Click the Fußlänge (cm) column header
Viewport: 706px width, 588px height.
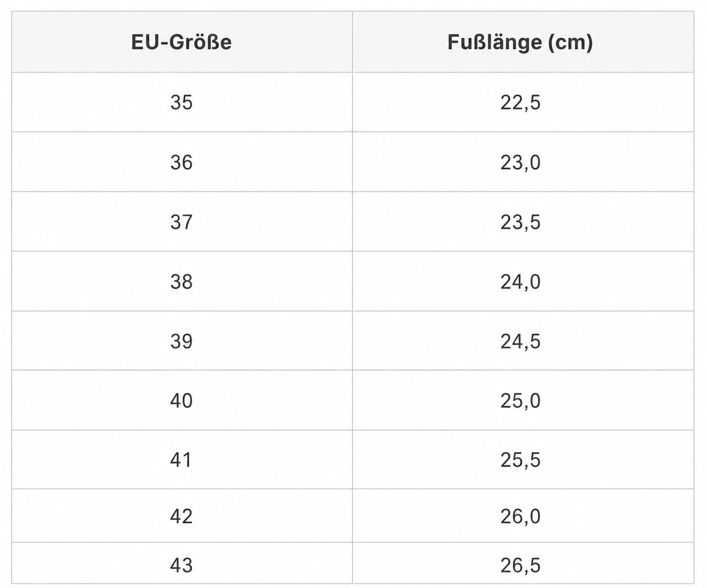point(520,42)
